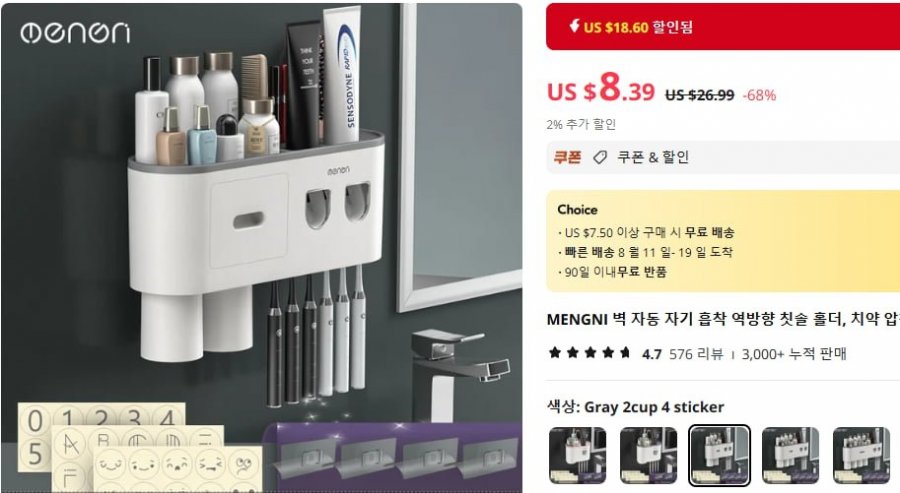Click the US $8.39 sale price

pyautogui.click(x=601, y=89)
